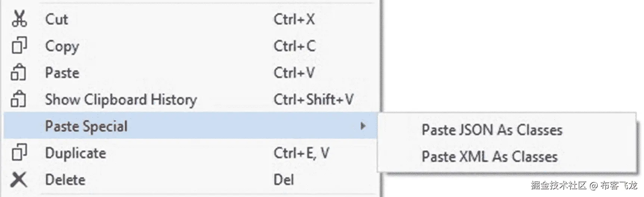Open Show Clipboard History
This screenshot has height=197, width=644.
click(x=121, y=100)
